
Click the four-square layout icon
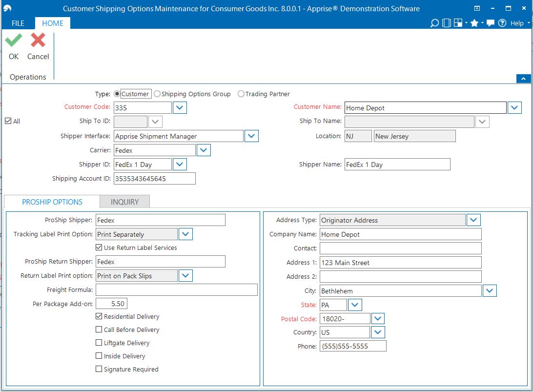458,23
